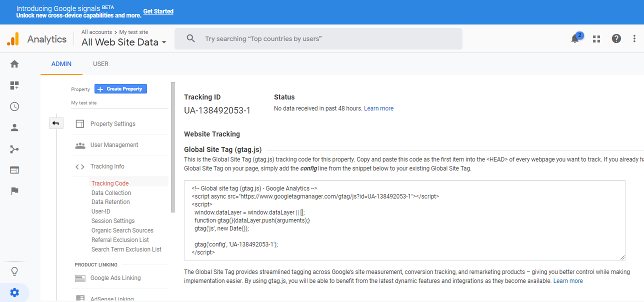This screenshot has width=644, height=302.
Task: Switch to the USER tab
Action: click(100, 64)
